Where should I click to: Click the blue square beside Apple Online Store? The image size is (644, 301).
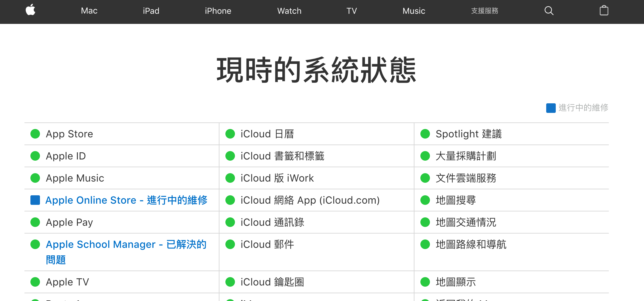tap(35, 200)
